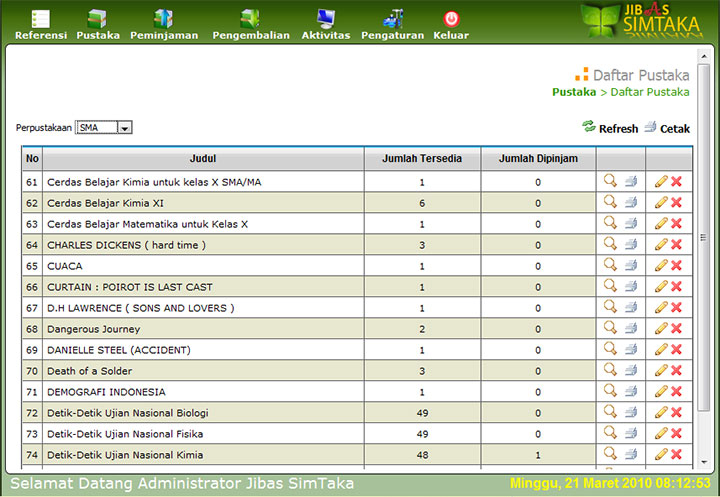Viewport: 720px width, 497px height.
Task: Click the Jumlah Tersedia column header
Action: 422,158
